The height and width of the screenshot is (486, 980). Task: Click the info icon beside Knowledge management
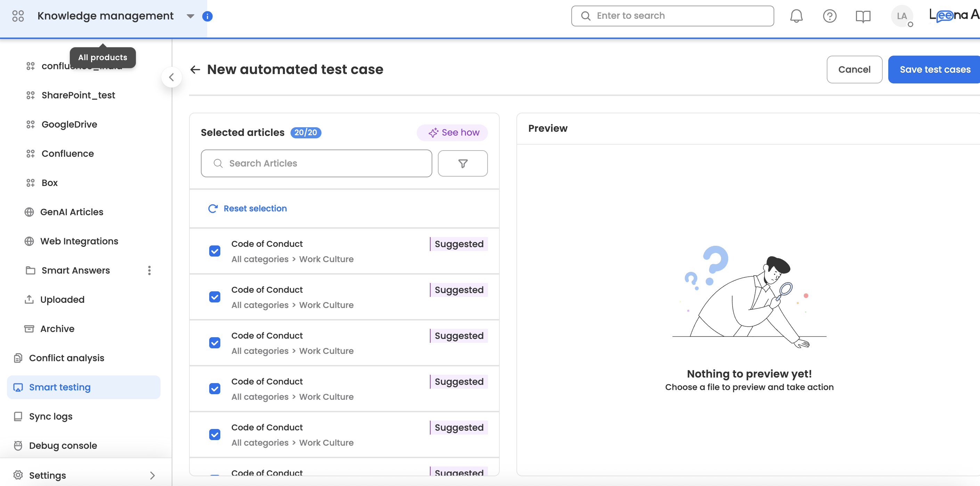tap(207, 16)
